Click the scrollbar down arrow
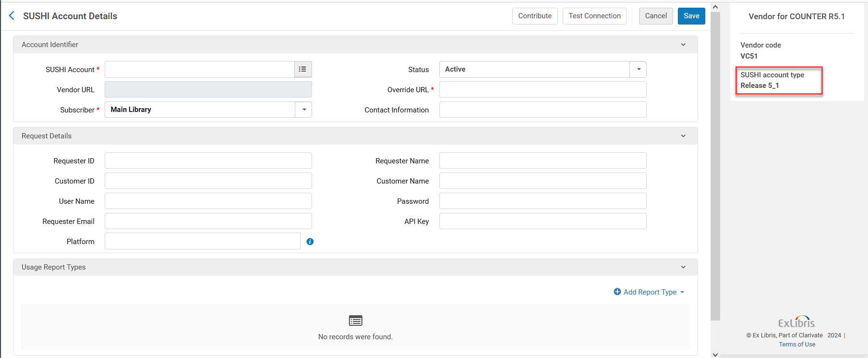The height and width of the screenshot is (358, 868). click(x=715, y=355)
